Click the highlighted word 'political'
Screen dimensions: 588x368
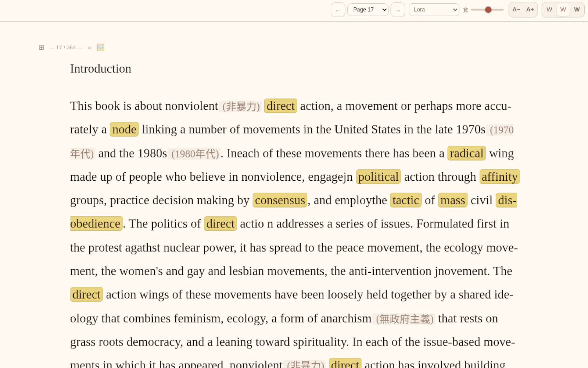tap(378, 177)
